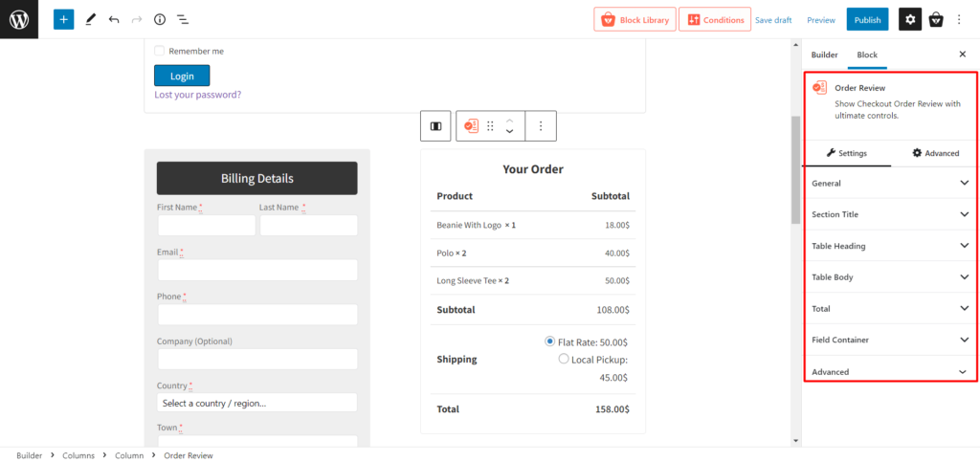The image size is (980, 462).
Task: Click the First Name input field
Action: (x=207, y=226)
